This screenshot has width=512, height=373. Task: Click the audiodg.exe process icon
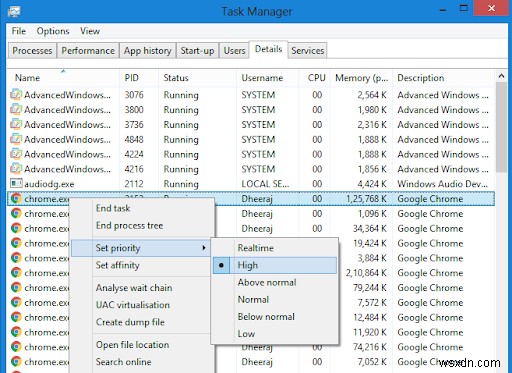tap(16, 184)
